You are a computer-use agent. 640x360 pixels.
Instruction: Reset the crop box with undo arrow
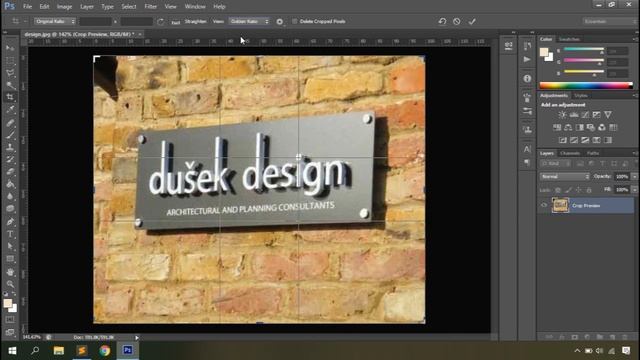442,21
